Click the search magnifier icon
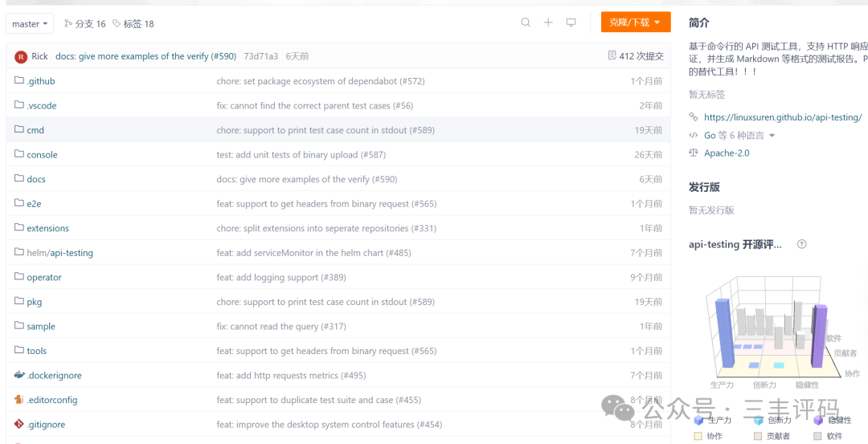 click(x=526, y=22)
